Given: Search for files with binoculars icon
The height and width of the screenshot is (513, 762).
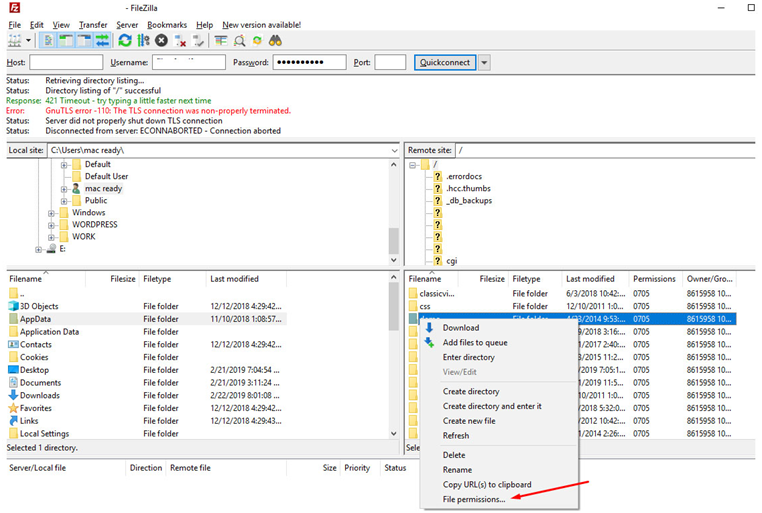Looking at the screenshot, I should coord(276,41).
